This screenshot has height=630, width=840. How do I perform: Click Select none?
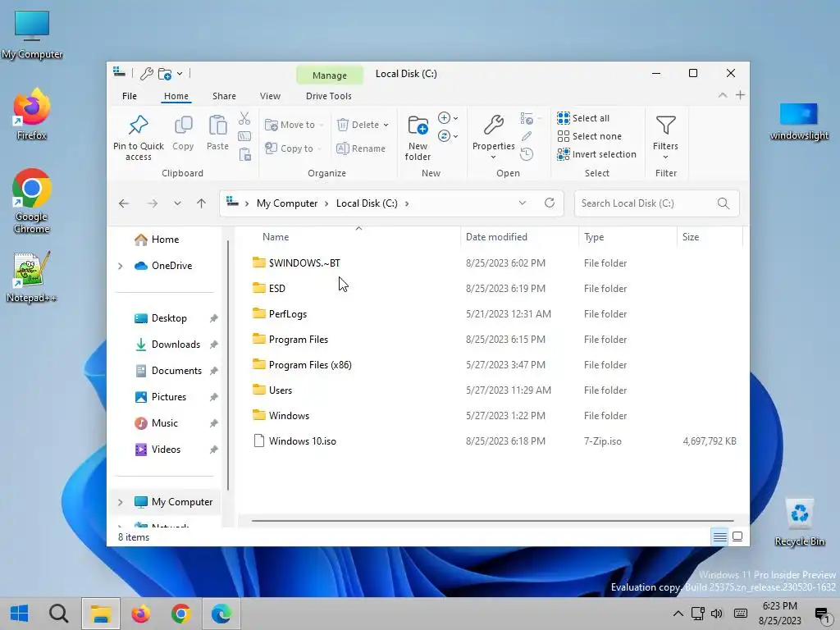[x=589, y=136]
